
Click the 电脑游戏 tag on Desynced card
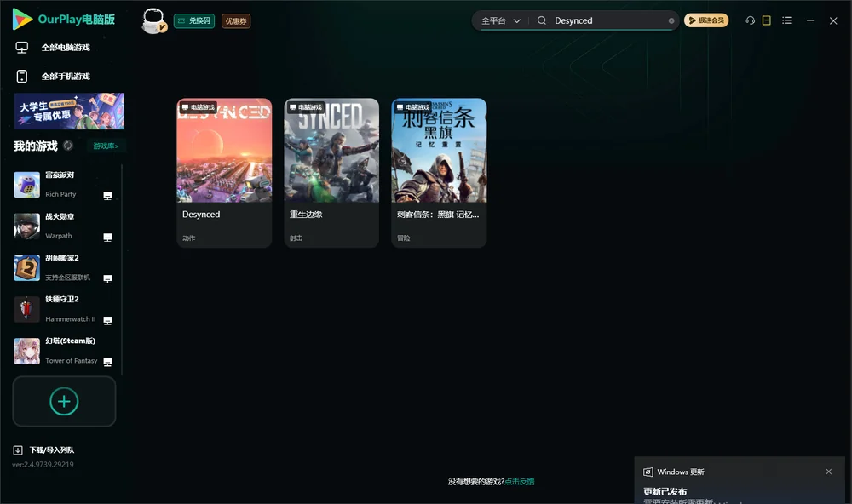(x=198, y=107)
